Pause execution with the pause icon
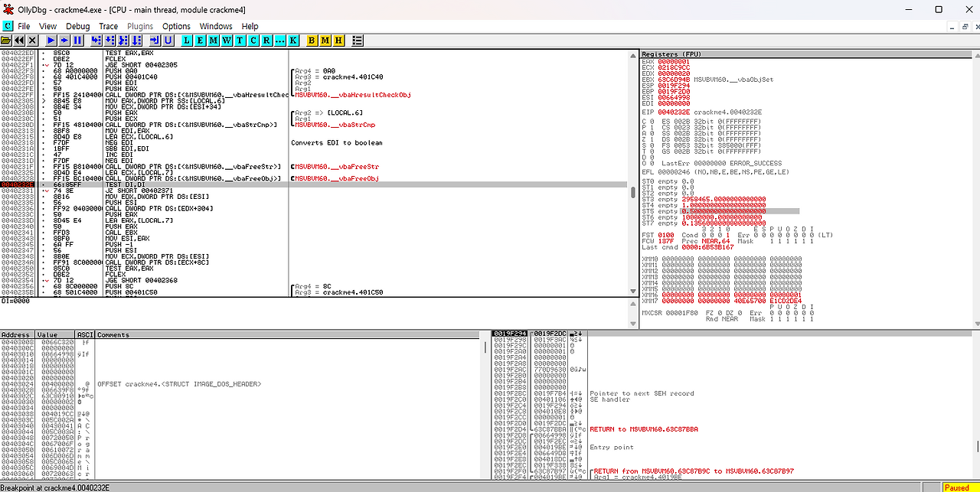The width and height of the screenshot is (980, 492). tap(77, 40)
